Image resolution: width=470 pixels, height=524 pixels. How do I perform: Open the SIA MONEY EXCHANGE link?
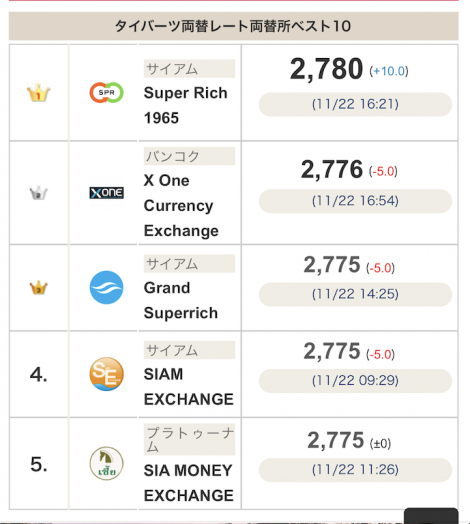click(x=189, y=483)
